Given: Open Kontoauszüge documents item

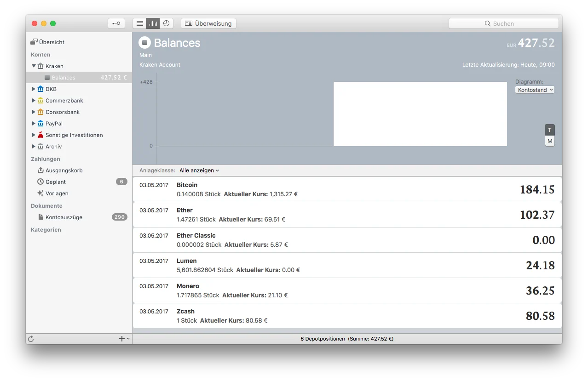Looking at the screenshot, I should tap(63, 217).
